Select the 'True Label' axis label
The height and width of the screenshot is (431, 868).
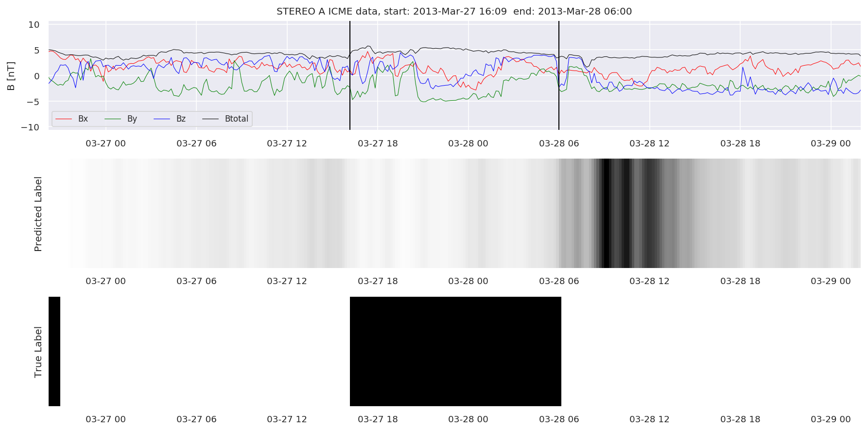pos(38,352)
